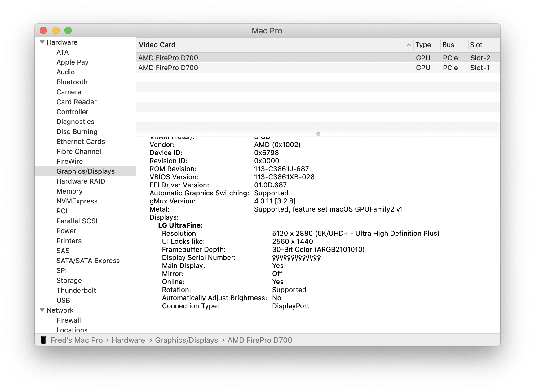Select NVMExpress entry
535x392 pixels.
click(77, 201)
